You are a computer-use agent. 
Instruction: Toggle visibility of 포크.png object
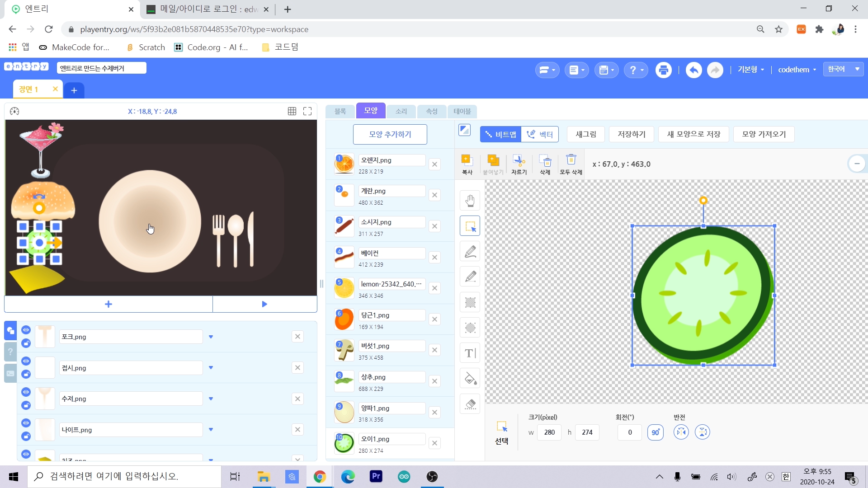point(26,330)
